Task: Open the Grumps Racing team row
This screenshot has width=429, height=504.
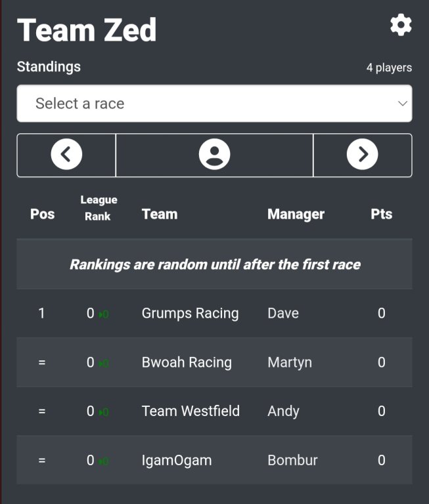Action: coord(214,313)
